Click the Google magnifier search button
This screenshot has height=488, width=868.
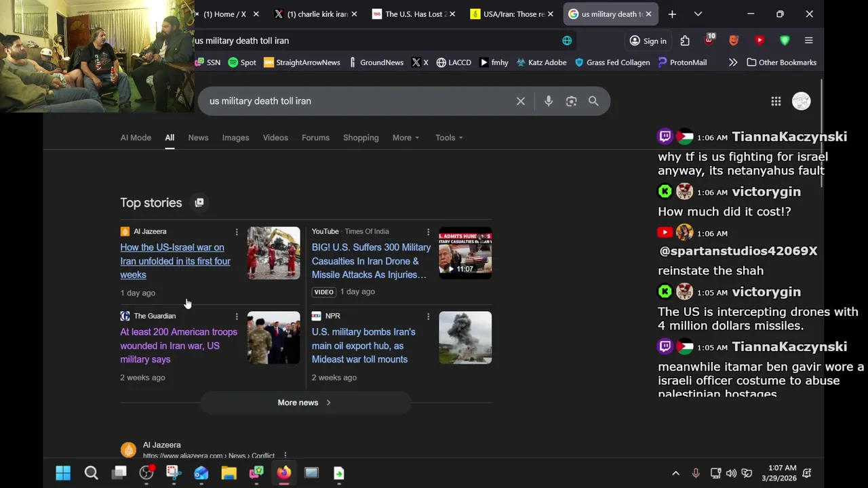point(593,101)
